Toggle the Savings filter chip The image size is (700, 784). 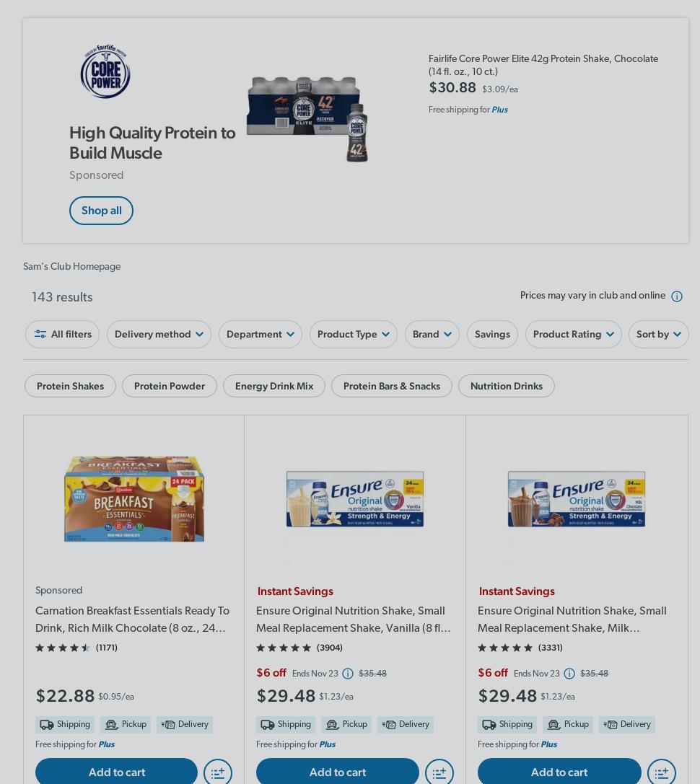tap(492, 334)
